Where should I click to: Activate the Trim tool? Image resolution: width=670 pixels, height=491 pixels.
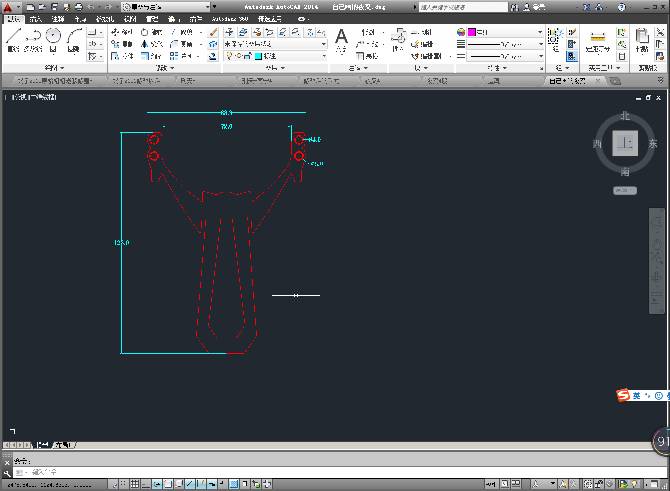point(183,32)
